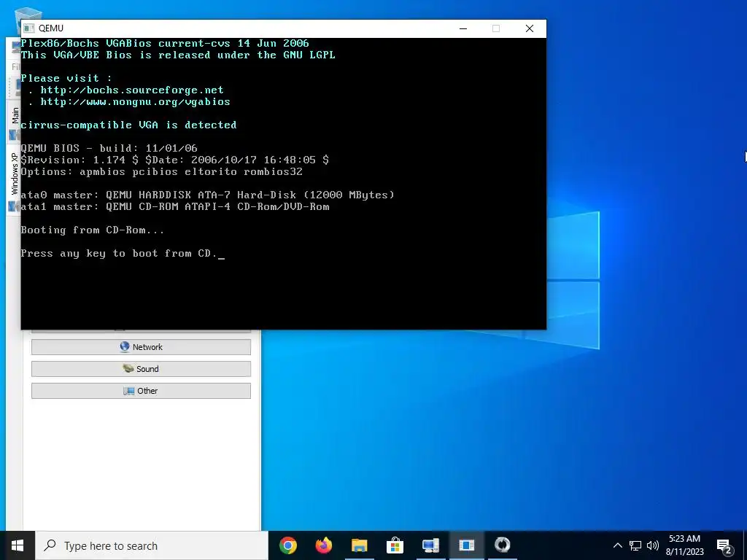Click the circular arrows app taskbar icon

pyautogui.click(x=502, y=545)
